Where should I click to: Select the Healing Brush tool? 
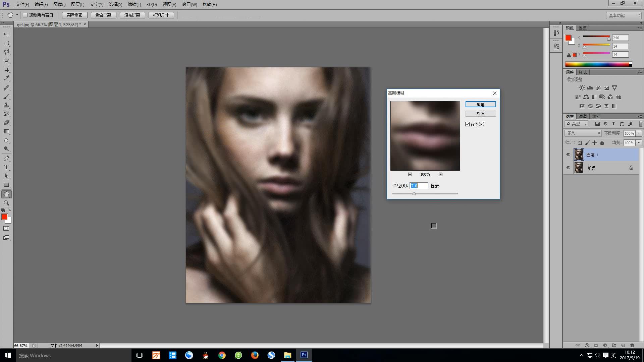tap(6, 88)
